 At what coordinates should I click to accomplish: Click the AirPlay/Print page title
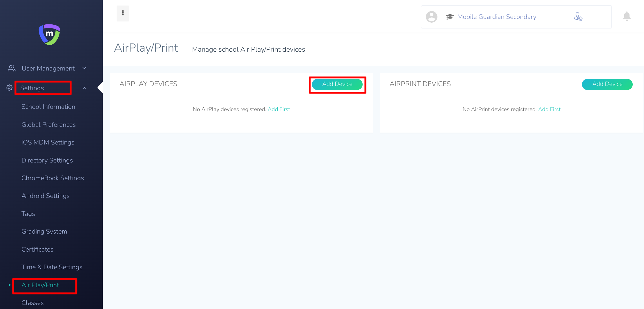click(x=146, y=48)
